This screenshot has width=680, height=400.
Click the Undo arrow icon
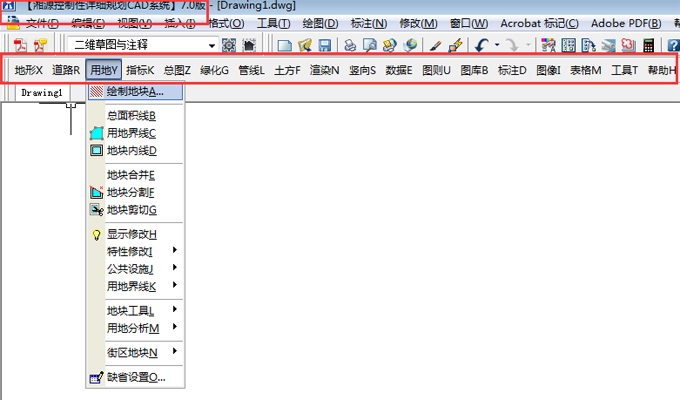coord(481,45)
